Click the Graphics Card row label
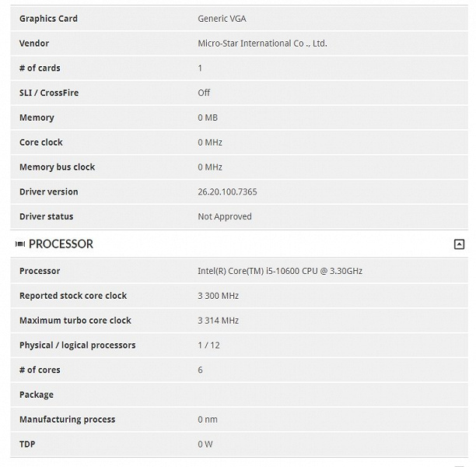 [48, 19]
